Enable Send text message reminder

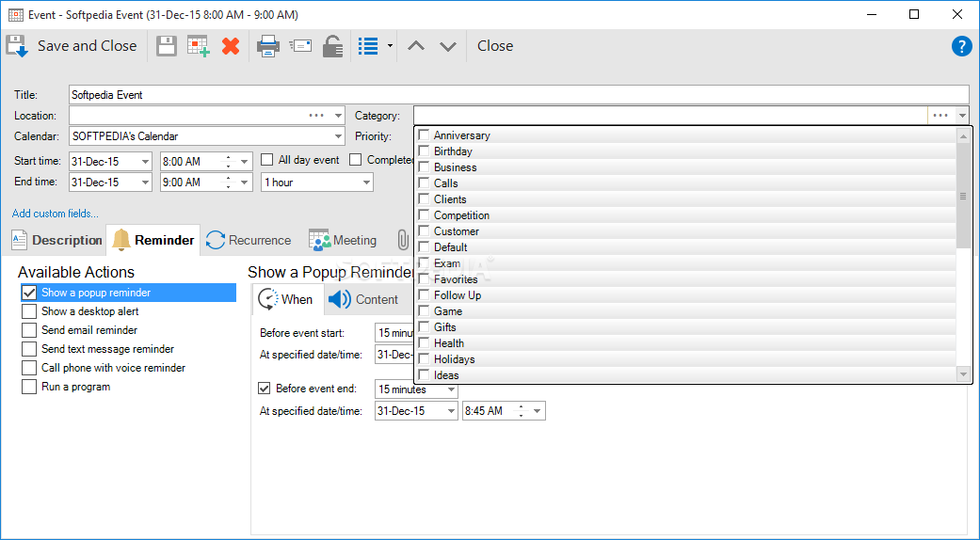(x=29, y=349)
